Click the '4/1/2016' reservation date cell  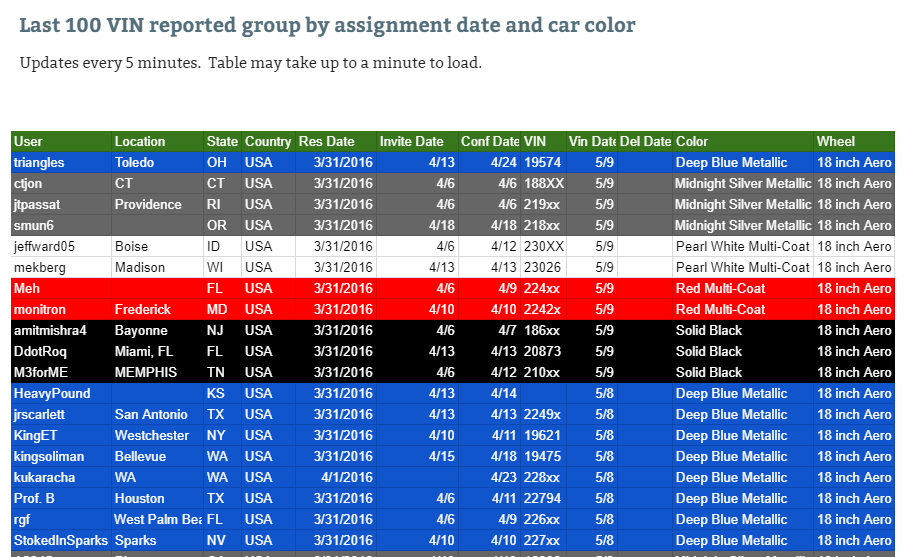pyautogui.click(x=336, y=477)
